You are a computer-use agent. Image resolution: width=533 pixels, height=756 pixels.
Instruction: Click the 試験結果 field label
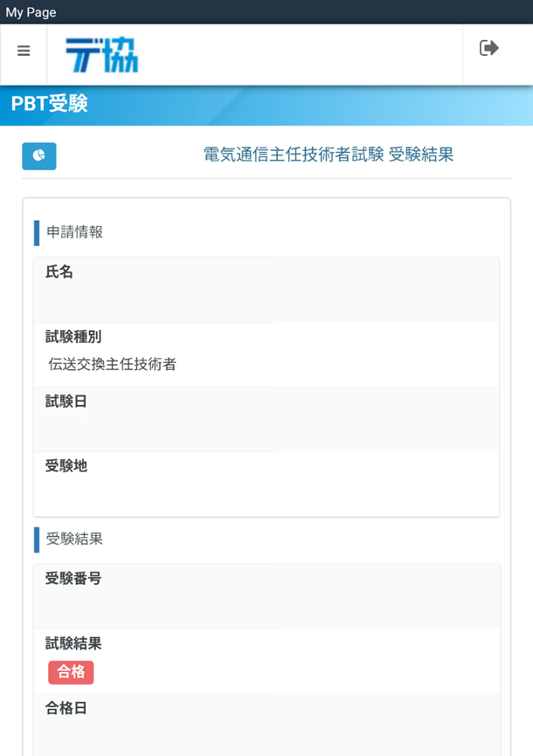click(73, 644)
